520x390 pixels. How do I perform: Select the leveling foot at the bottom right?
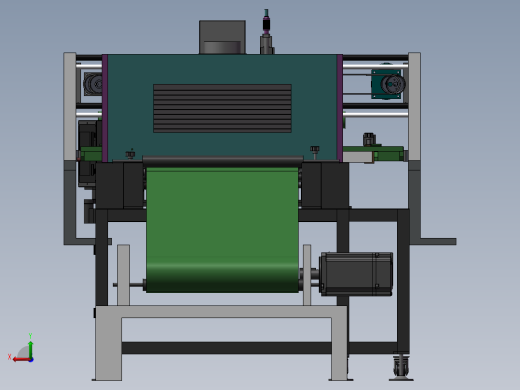401,367
